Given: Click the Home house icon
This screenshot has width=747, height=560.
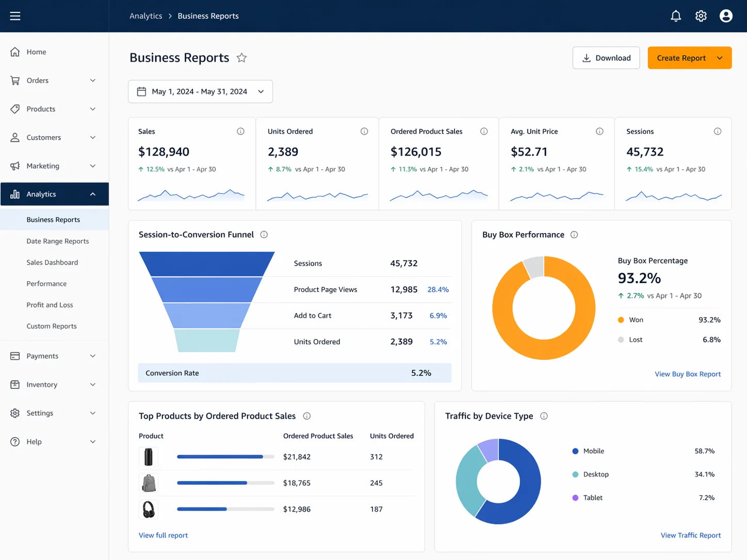Looking at the screenshot, I should 15,52.
